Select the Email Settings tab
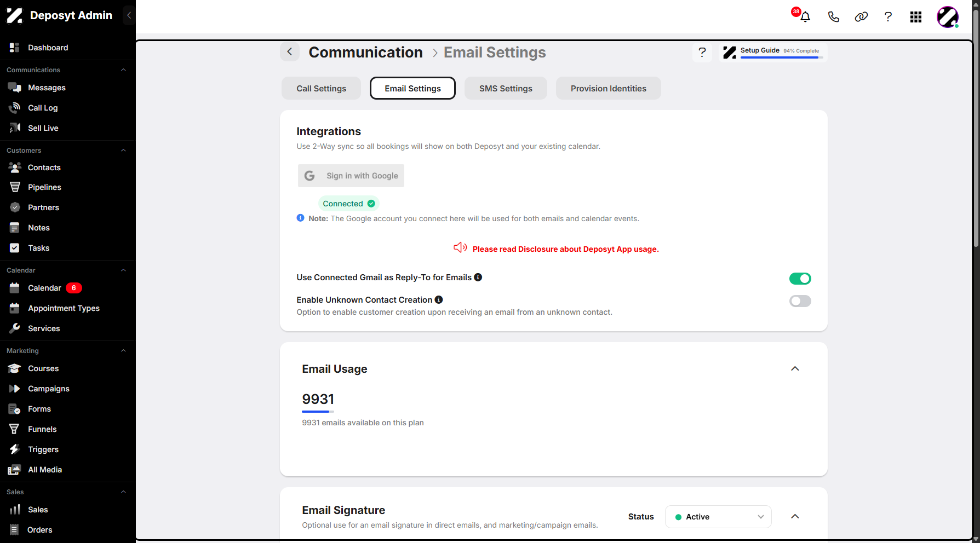The image size is (980, 543). pyautogui.click(x=412, y=88)
